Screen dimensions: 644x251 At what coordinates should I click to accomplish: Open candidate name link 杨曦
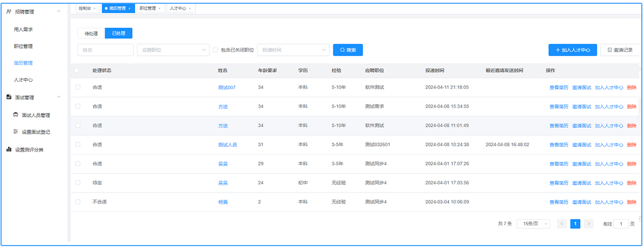(x=223, y=202)
